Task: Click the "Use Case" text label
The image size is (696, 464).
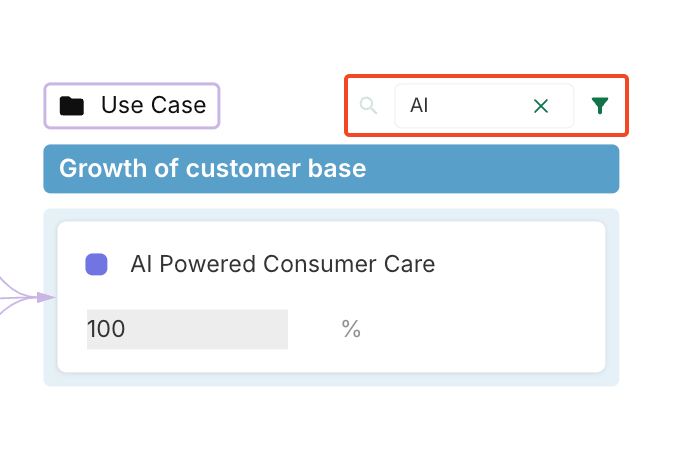Action: coord(153,105)
